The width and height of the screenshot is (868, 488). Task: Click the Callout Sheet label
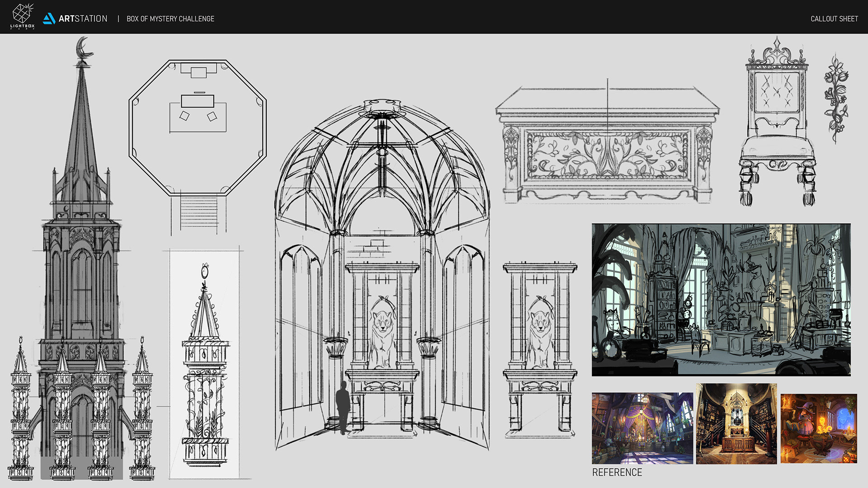pyautogui.click(x=834, y=19)
